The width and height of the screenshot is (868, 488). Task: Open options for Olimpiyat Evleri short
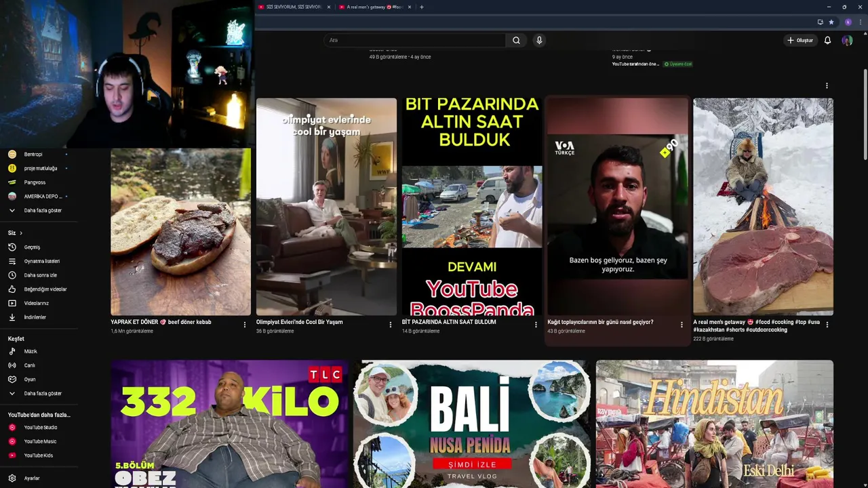tap(391, 325)
